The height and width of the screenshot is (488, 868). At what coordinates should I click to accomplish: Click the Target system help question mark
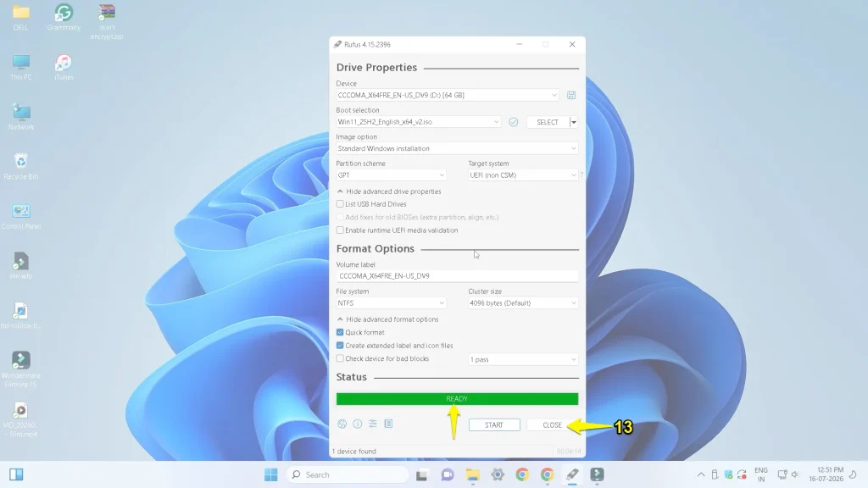click(x=581, y=175)
